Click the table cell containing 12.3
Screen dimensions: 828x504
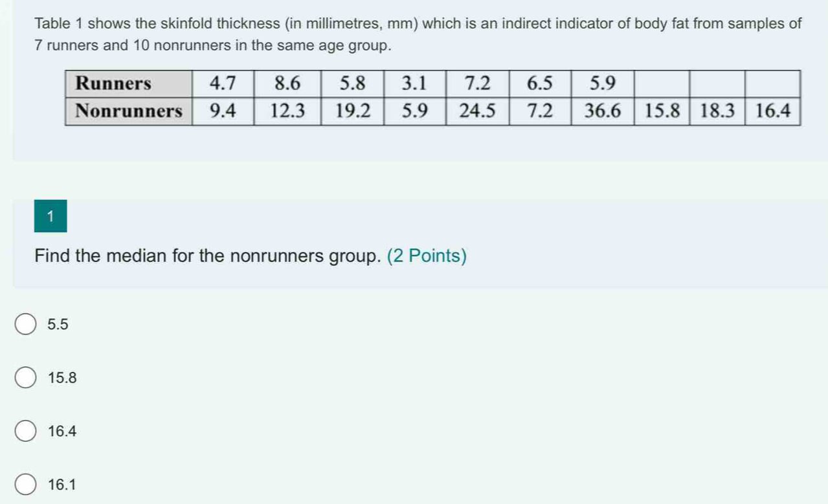(288, 111)
